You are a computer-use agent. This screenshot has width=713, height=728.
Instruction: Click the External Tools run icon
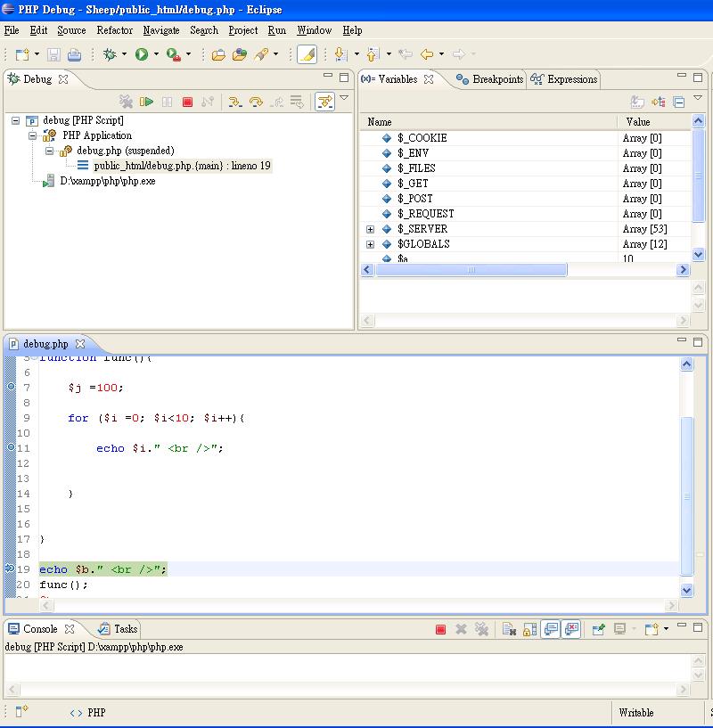coord(174,54)
